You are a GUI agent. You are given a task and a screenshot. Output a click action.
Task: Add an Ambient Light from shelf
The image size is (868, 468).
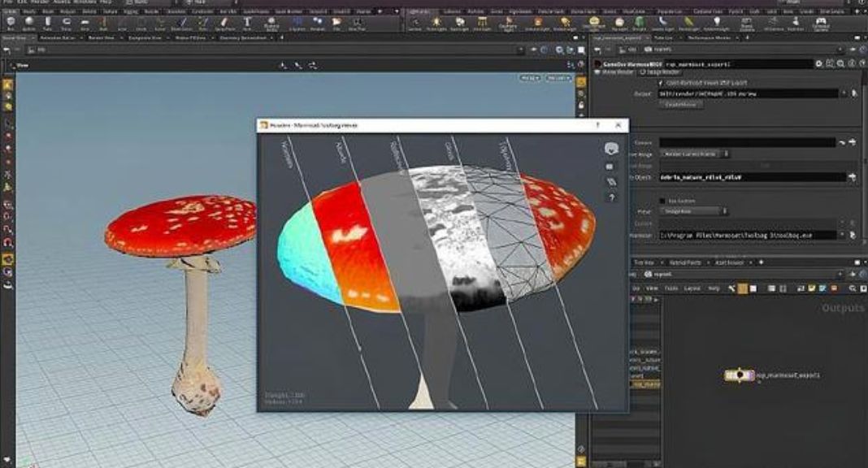[716, 23]
